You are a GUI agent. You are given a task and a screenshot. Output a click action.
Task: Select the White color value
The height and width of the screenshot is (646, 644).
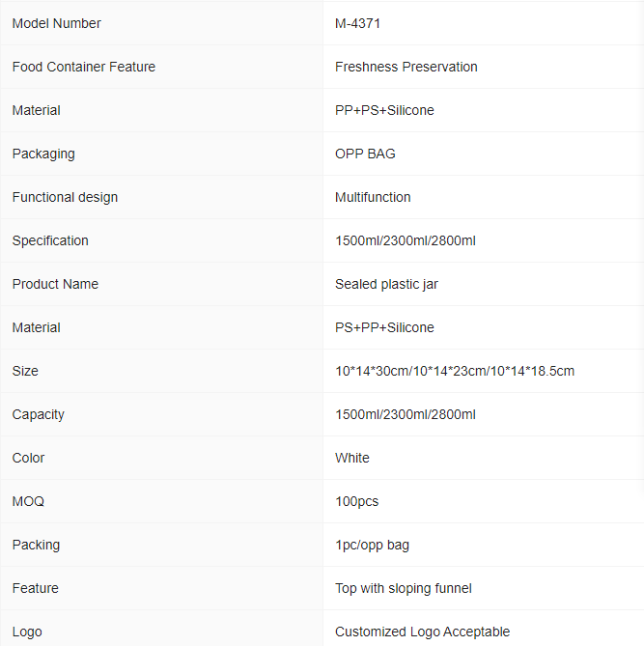point(351,458)
